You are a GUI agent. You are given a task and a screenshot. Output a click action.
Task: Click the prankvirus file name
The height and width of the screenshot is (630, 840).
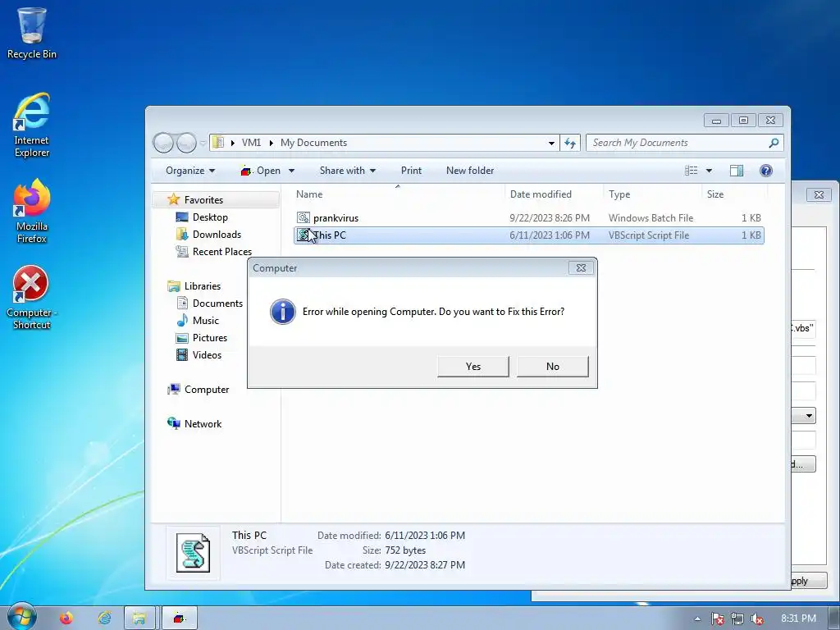pyautogui.click(x=336, y=218)
